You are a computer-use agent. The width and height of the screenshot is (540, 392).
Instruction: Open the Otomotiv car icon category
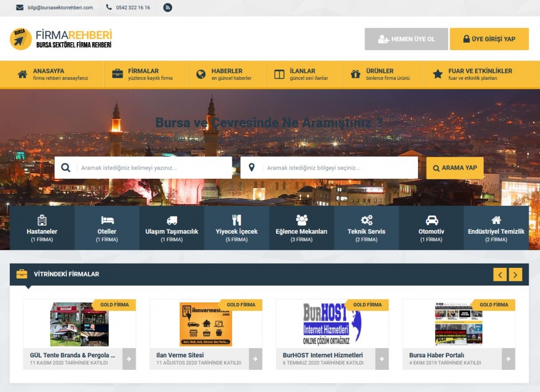click(431, 220)
